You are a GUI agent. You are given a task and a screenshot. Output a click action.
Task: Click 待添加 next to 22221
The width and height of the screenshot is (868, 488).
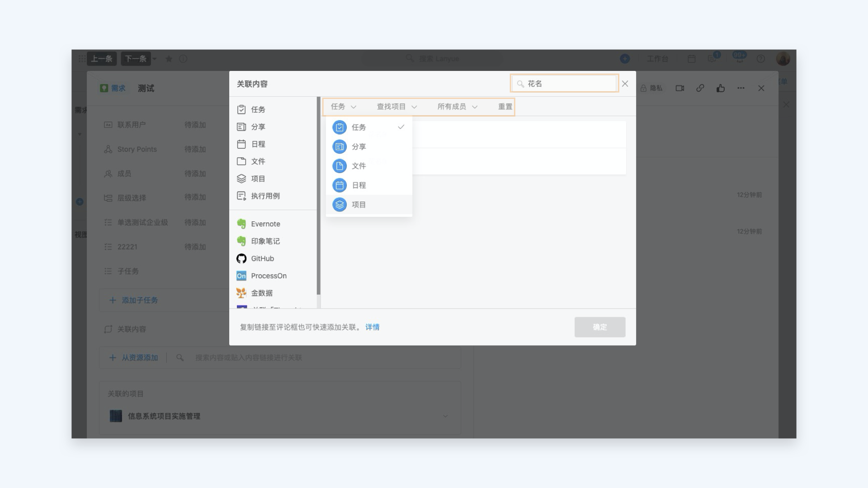coord(195,247)
